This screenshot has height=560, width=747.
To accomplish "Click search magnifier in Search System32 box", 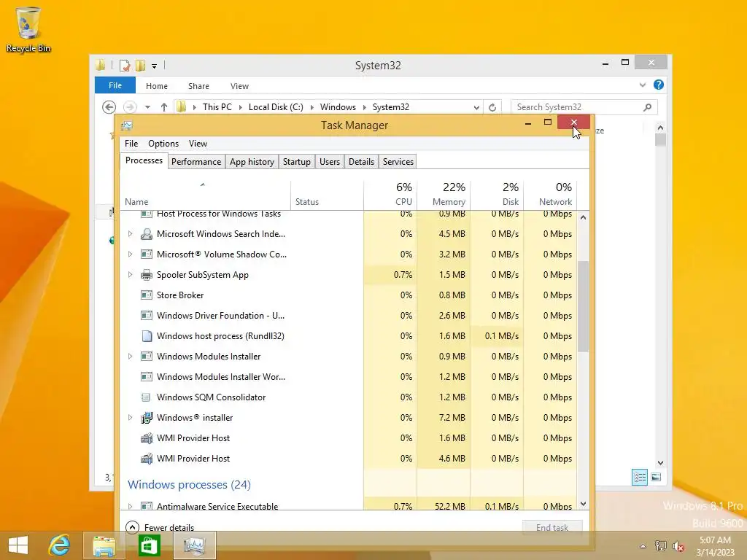I will click(647, 107).
